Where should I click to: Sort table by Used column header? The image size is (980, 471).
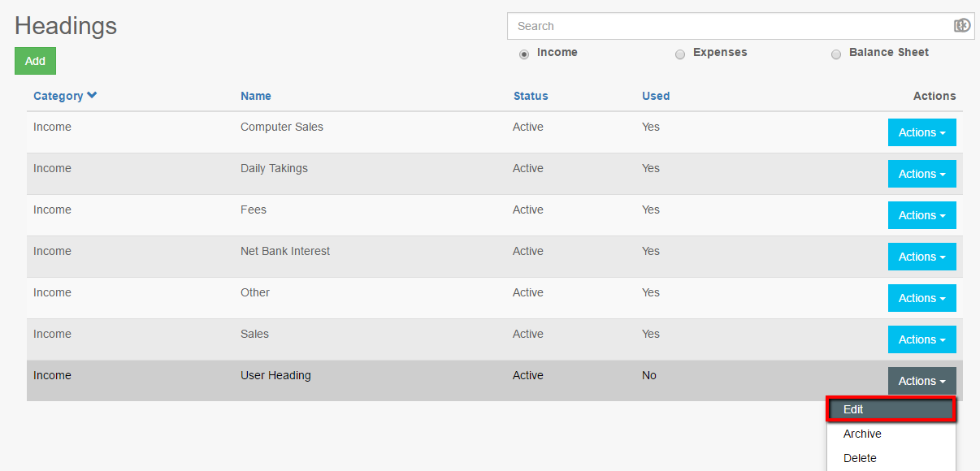tap(656, 96)
